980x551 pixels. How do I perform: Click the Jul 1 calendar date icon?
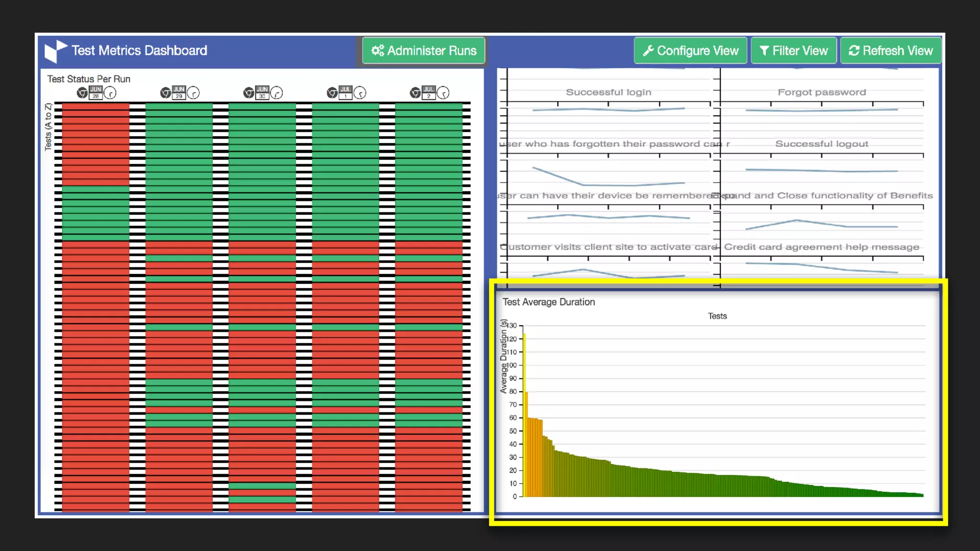[x=345, y=92]
